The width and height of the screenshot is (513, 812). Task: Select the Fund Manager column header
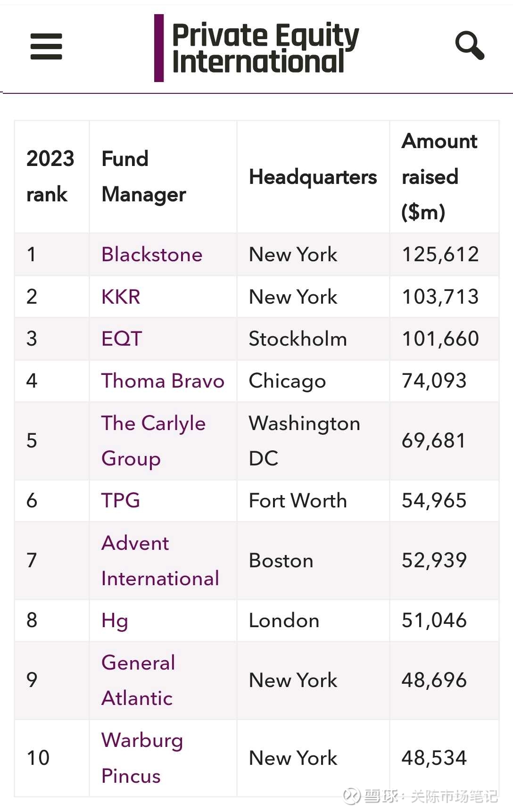(144, 176)
